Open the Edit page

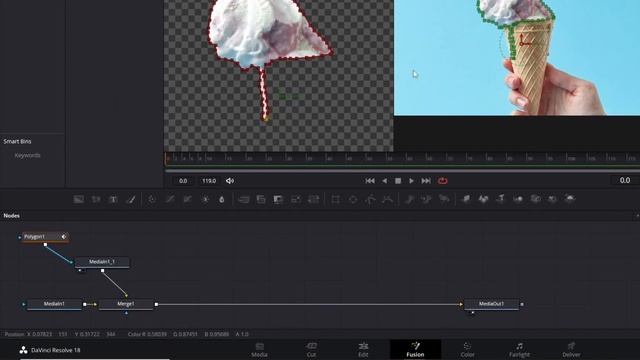click(363, 350)
